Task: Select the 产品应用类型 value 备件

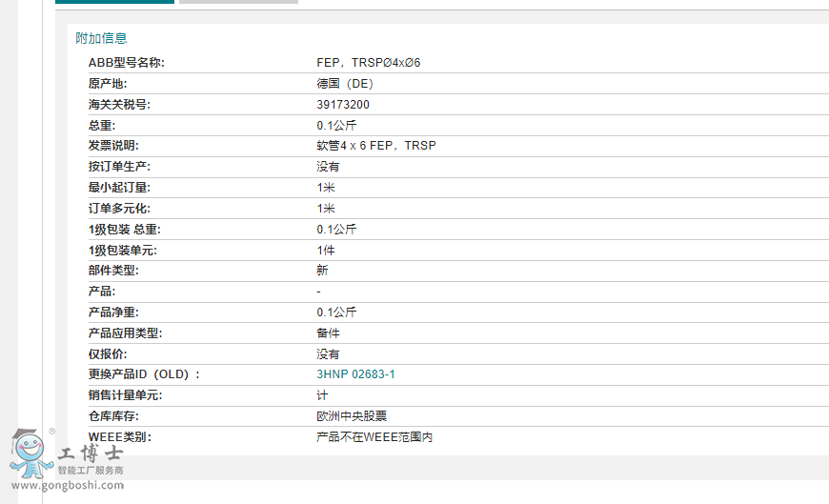Action: [x=328, y=333]
